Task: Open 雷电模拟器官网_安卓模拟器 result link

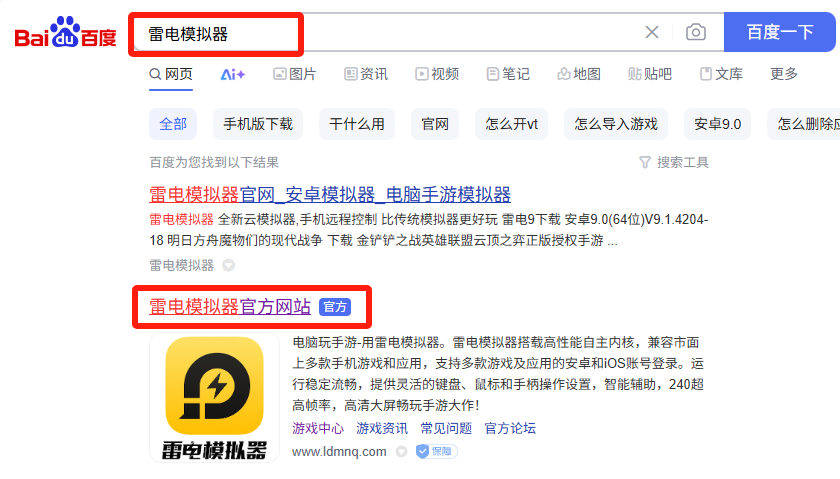Action: tap(329, 194)
